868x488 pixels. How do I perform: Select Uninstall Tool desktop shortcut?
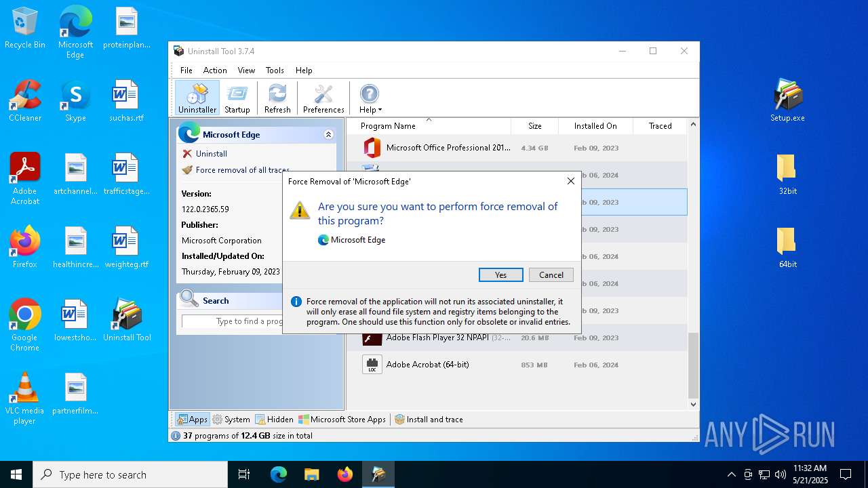click(127, 321)
